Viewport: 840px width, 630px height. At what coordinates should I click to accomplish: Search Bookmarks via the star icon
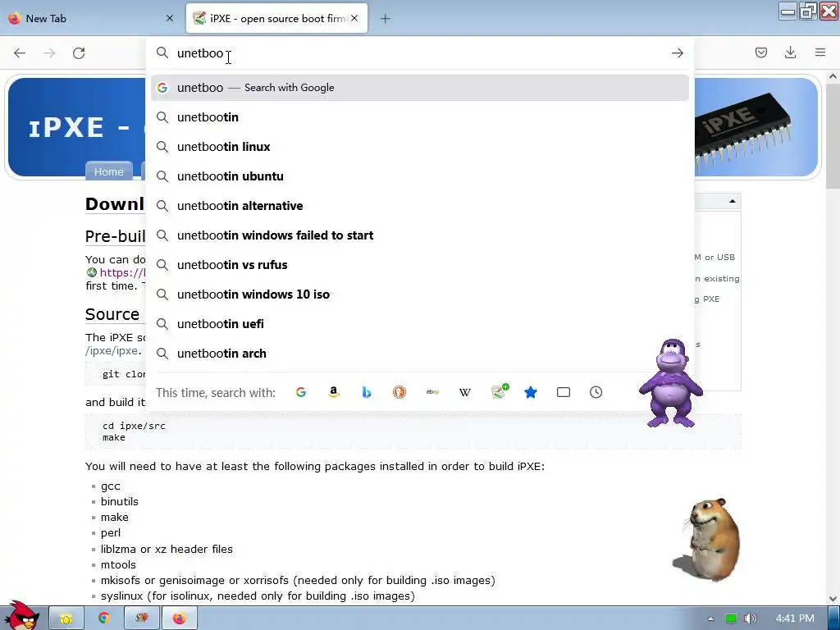coord(531,392)
